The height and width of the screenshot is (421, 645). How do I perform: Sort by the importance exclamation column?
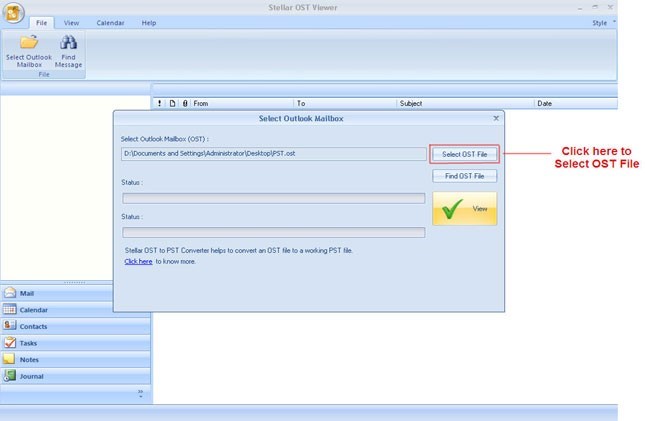click(x=160, y=103)
